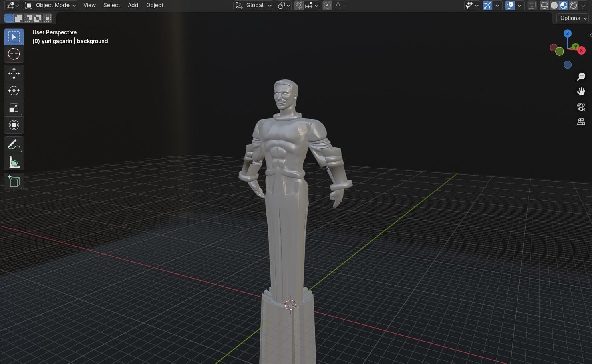Click 'yuri gagarin | background' label
Image resolution: width=592 pixels, height=364 pixels.
[75, 41]
